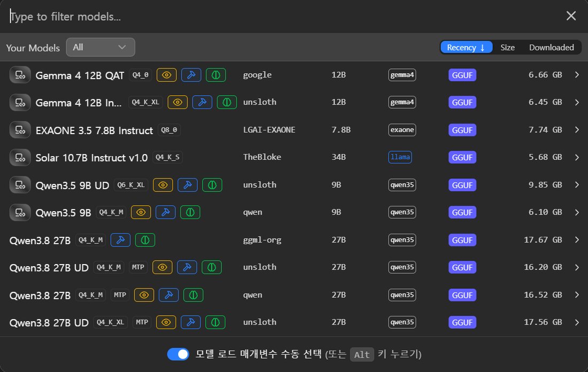Click the vision eye icon on unsloth Gemma 4 12B

pos(177,102)
